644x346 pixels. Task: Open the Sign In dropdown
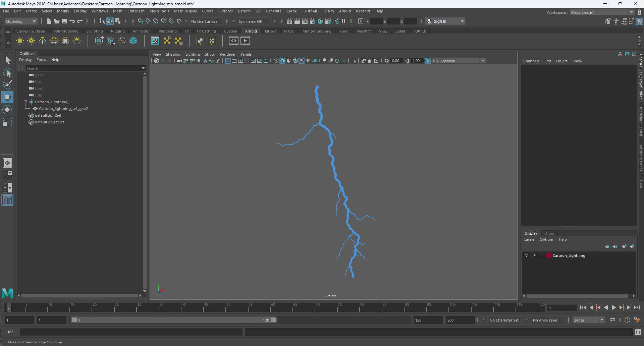(445, 21)
